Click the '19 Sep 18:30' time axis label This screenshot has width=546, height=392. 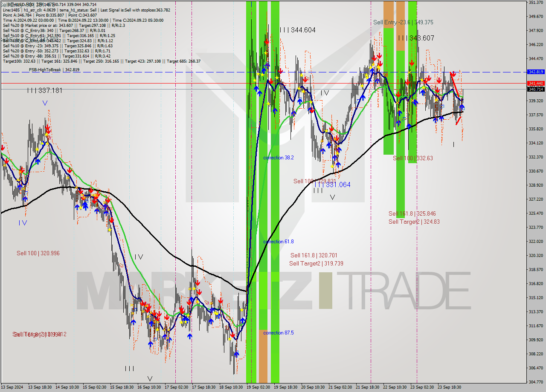286,387
